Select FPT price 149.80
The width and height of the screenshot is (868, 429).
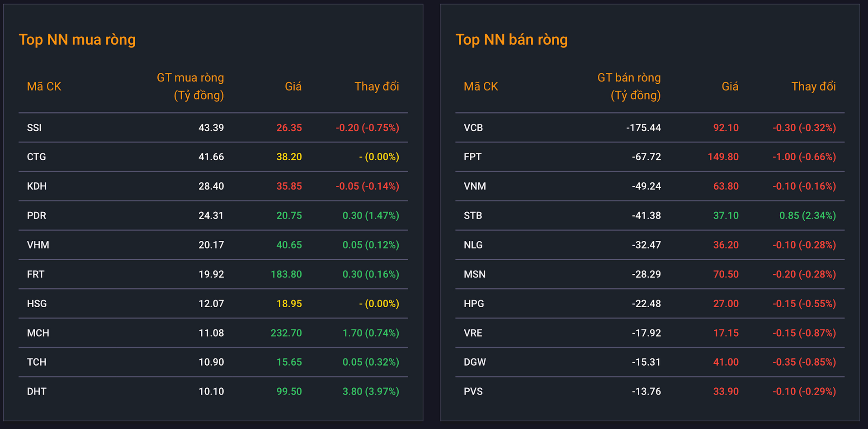pyautogui.click(x=723, y=157)
